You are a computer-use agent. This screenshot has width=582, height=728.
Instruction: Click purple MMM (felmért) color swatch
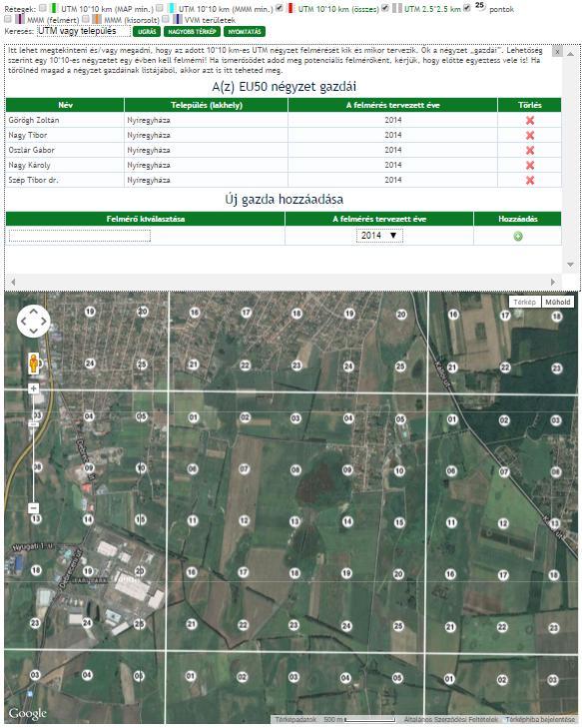[x=19, y=19]
